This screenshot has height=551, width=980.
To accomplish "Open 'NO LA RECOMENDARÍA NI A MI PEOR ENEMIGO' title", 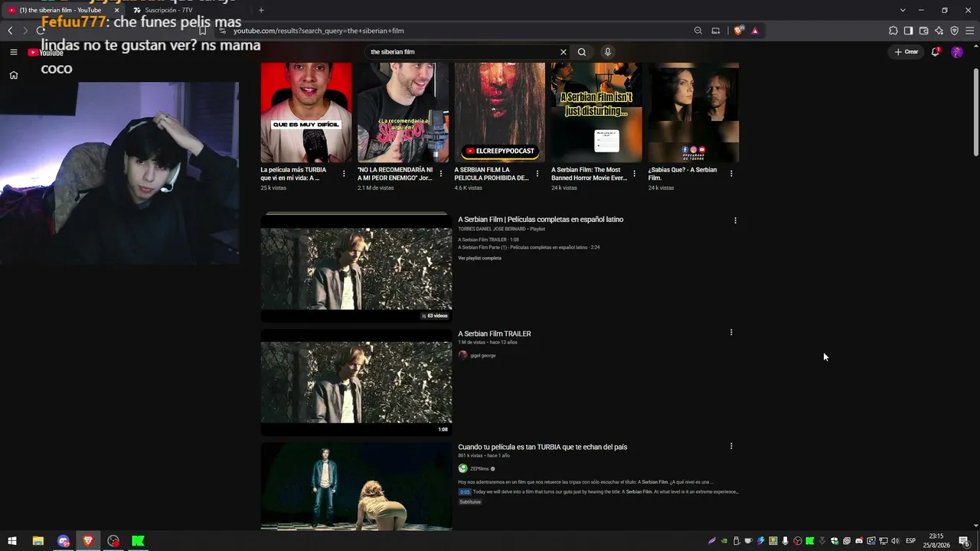I will (x=395, y=174).
